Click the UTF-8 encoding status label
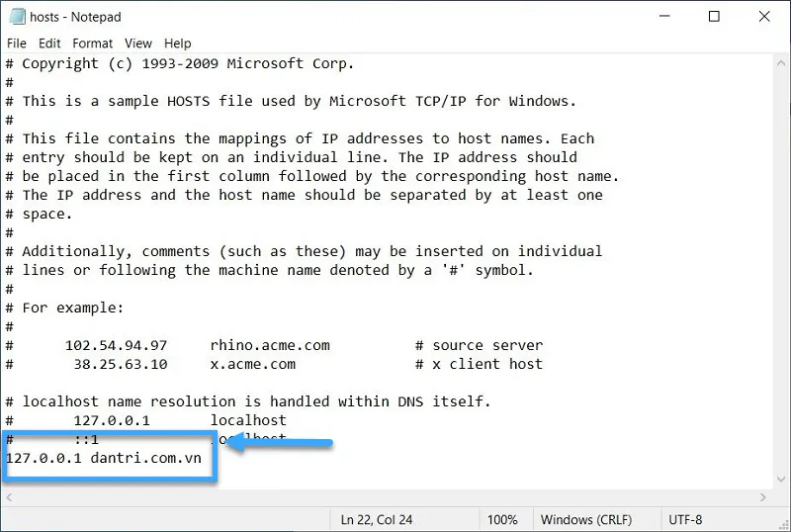 pos(685,520)
